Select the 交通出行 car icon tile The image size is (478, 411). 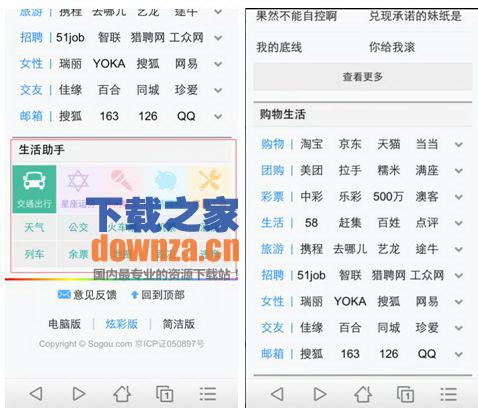tap(34, 189)
